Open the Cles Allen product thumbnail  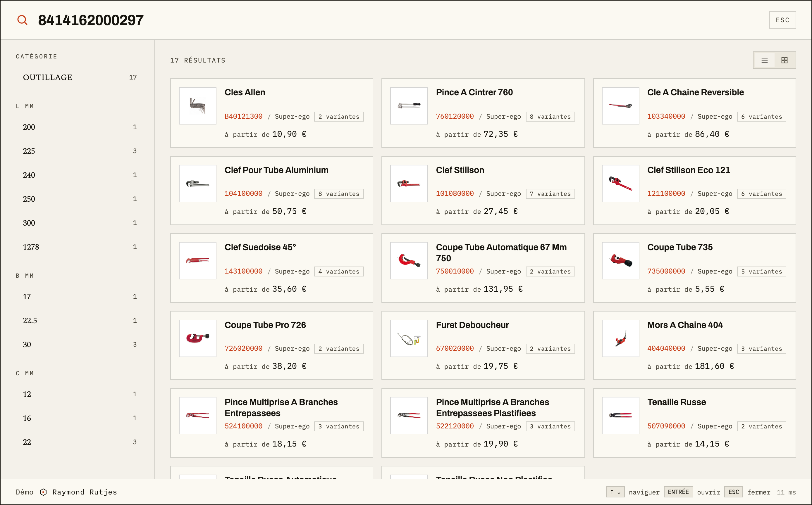tap(197, 106)
